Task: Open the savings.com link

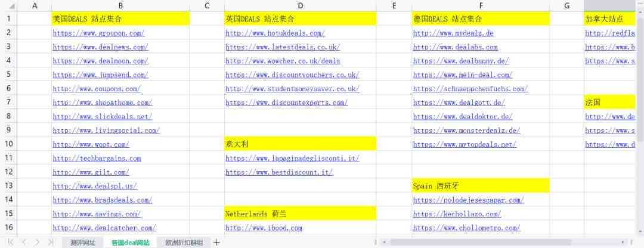Action: click(x=97, y=215)
